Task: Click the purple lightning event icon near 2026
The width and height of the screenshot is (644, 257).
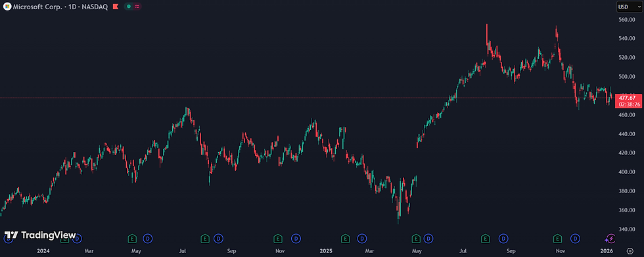Action: tap(610, 238)
